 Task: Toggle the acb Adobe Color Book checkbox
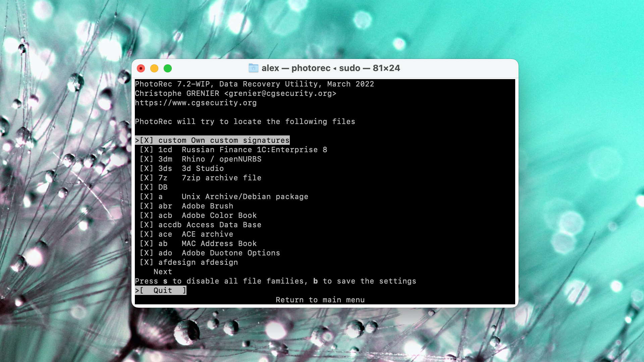tap(147, 215)
